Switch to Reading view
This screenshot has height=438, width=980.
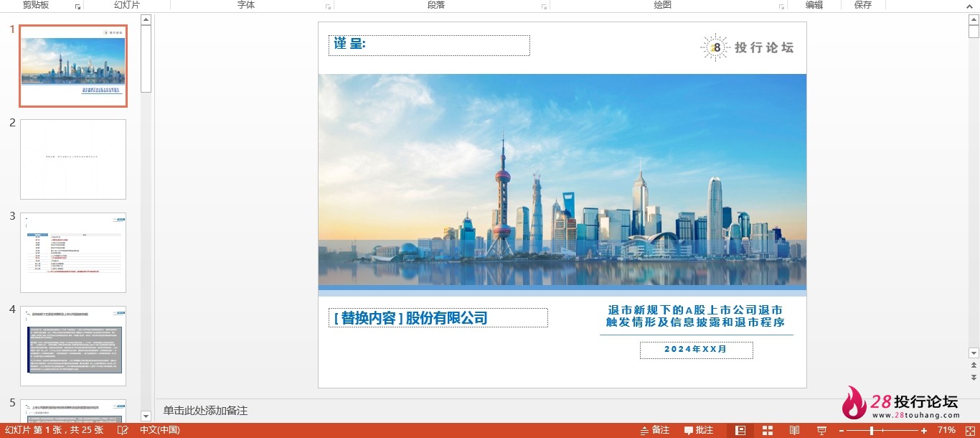794,430
